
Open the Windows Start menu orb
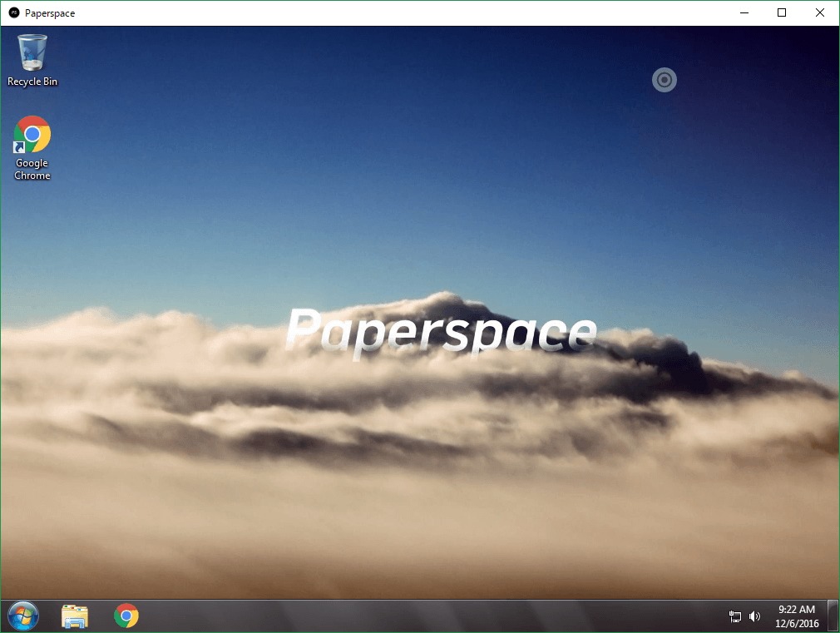[x=23, y=616]
